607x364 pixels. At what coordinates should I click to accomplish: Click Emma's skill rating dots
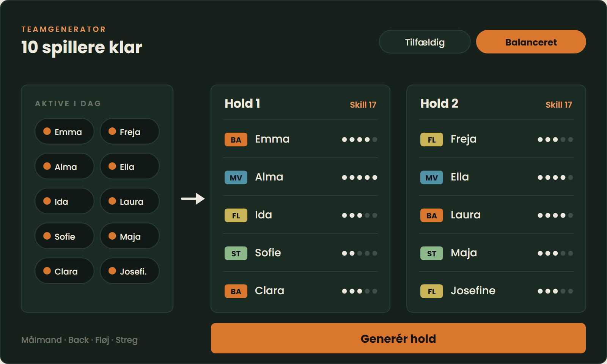360,140
